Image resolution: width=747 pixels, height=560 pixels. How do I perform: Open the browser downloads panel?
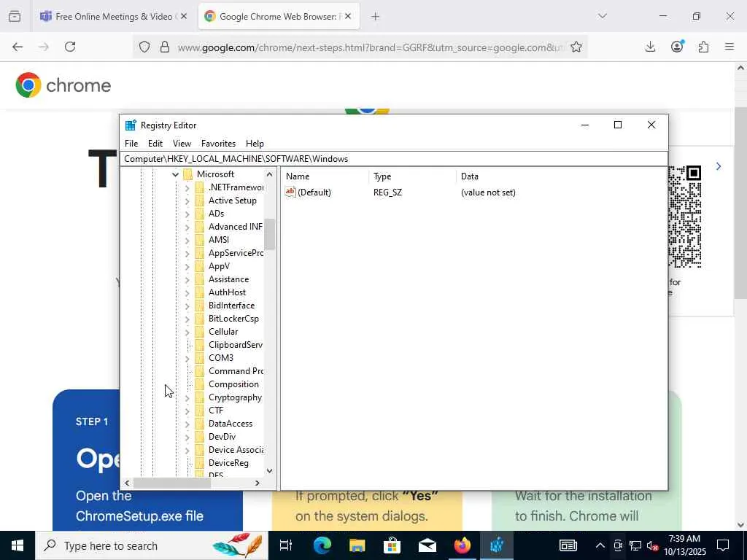coord(650,47)
